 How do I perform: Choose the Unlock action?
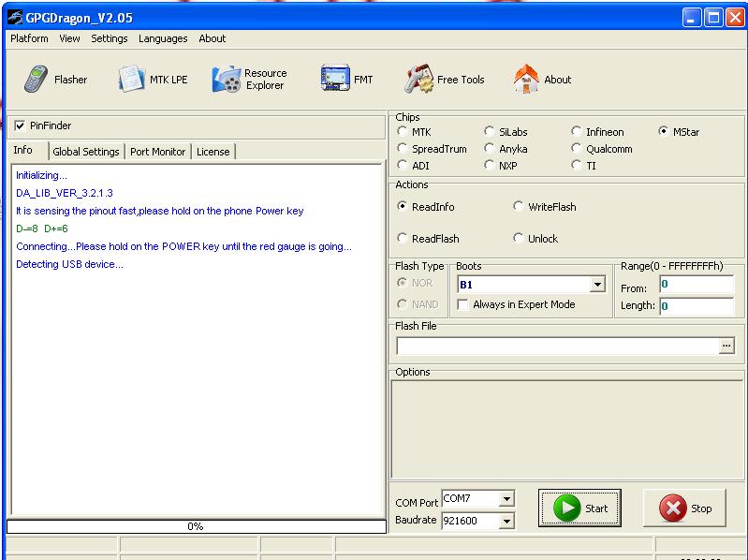[518, 238]
